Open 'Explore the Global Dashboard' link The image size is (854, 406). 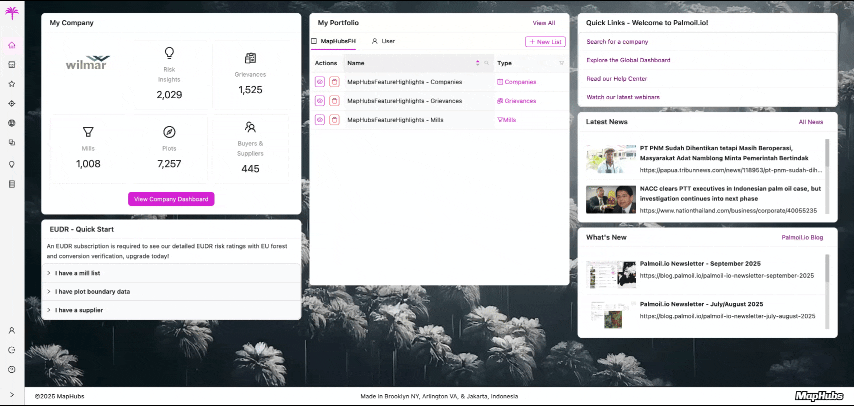point(628,60)
